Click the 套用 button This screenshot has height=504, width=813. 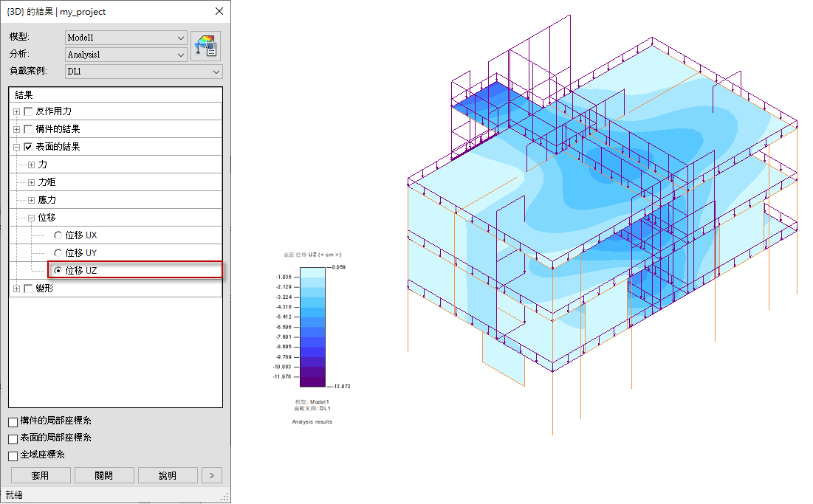[41, 475]
